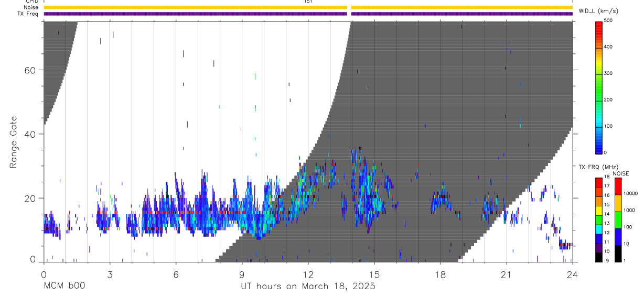Viewport: 644px width, 297px height.
Task: Click the Range Gate y-axis title
Action: [x=13, y=142]
